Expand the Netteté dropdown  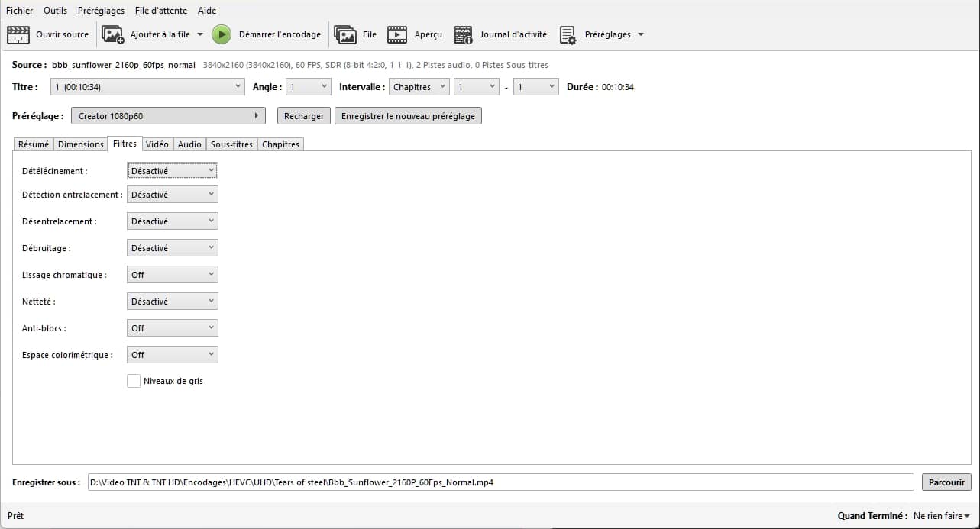pos(172,302)
